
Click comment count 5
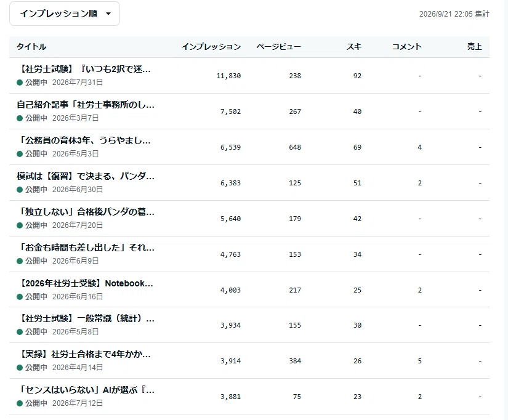[420, 361]
